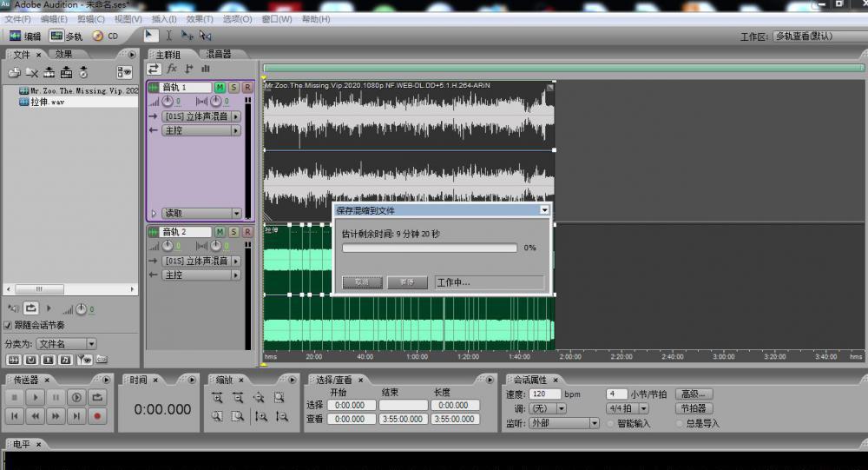Click the Stop button in transport

pos(15,397)
